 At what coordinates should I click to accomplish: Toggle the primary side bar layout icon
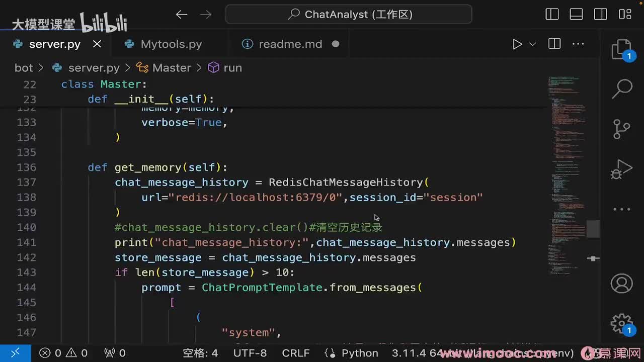tap(552, 14)
